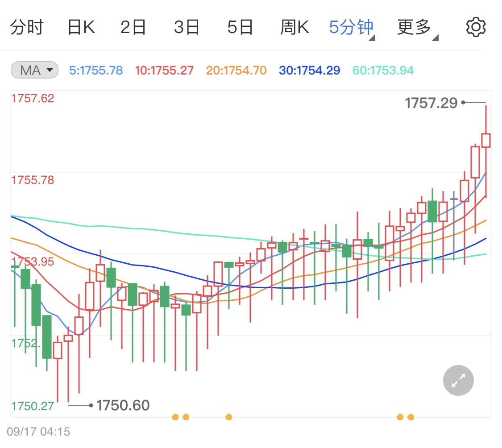
Task: Select the 3日 tab
Action: coord(187,27)
